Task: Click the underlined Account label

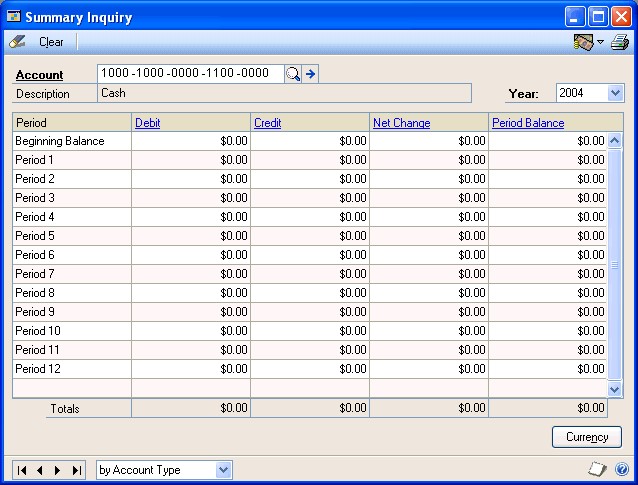Action: 39,75
